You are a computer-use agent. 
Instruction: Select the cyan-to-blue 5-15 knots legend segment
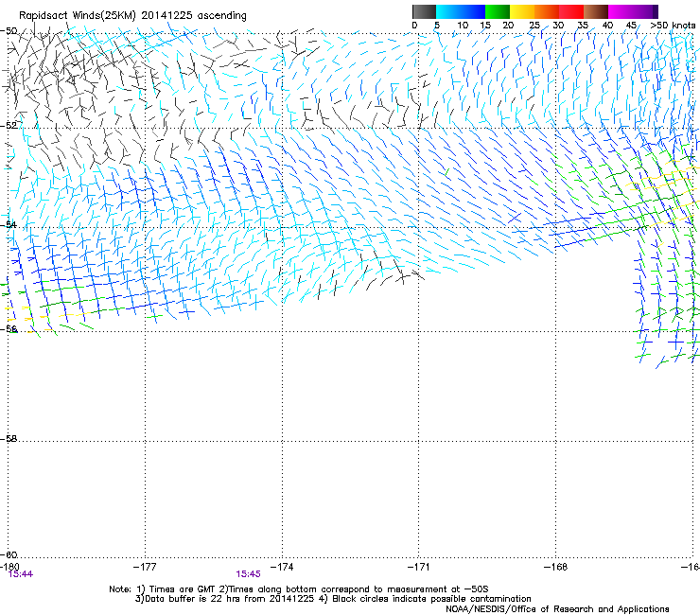[x=461, y=11]
